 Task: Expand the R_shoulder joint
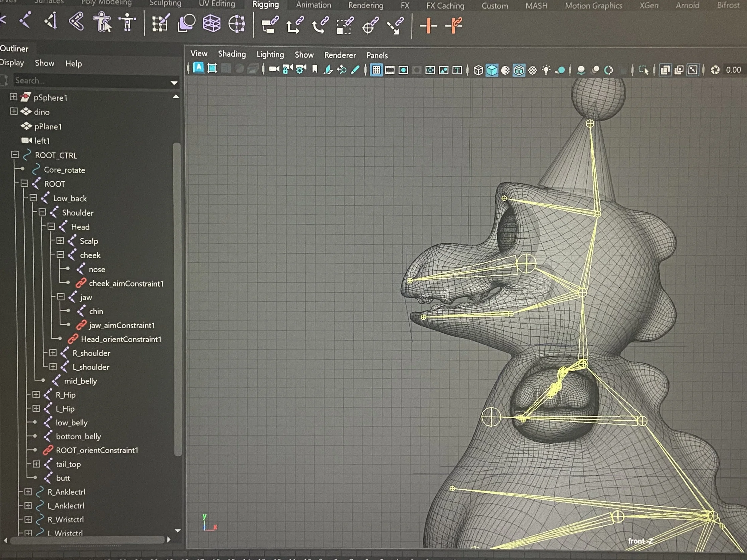(53, 353)
